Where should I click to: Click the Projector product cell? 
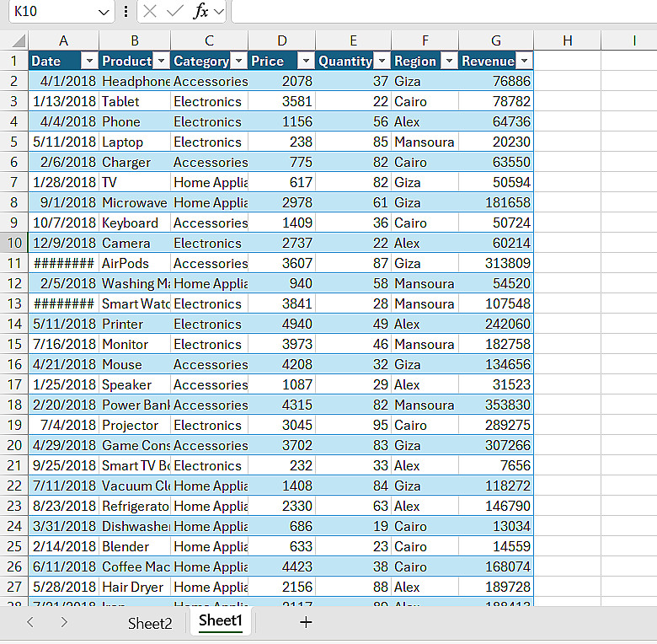[x=135, y=425]
